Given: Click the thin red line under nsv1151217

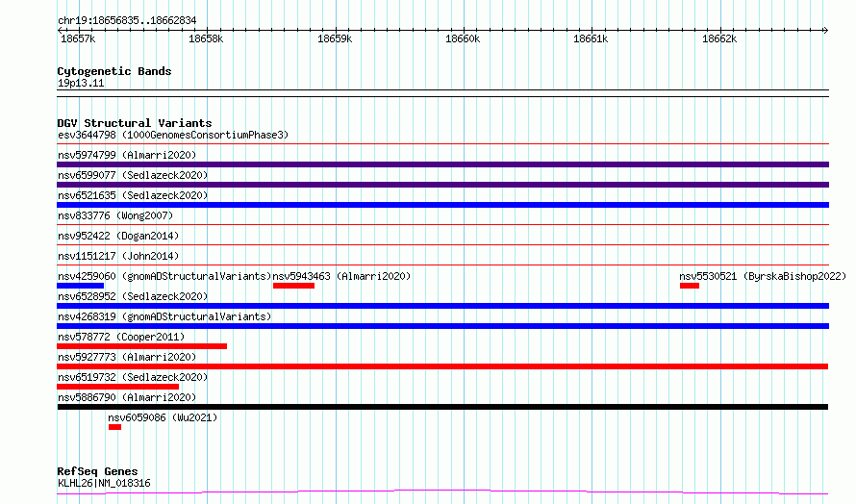Looking at the screenshot, I should 442,265.
